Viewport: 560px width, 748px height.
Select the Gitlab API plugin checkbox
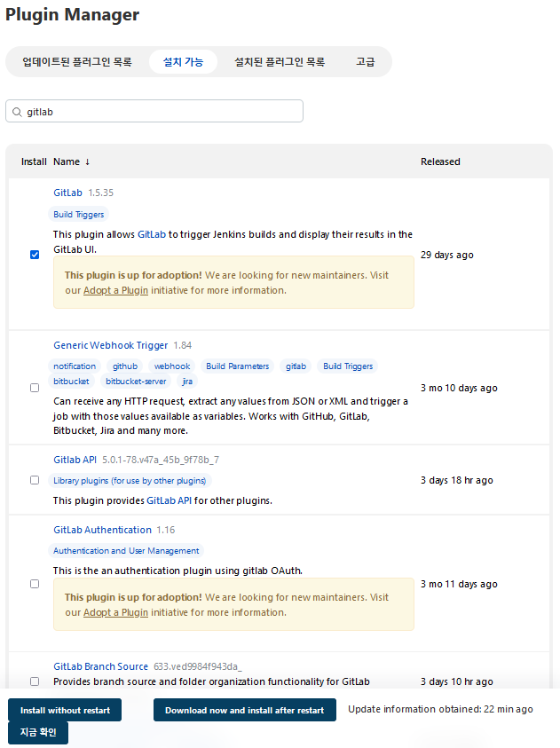click(x=35, y=480)
